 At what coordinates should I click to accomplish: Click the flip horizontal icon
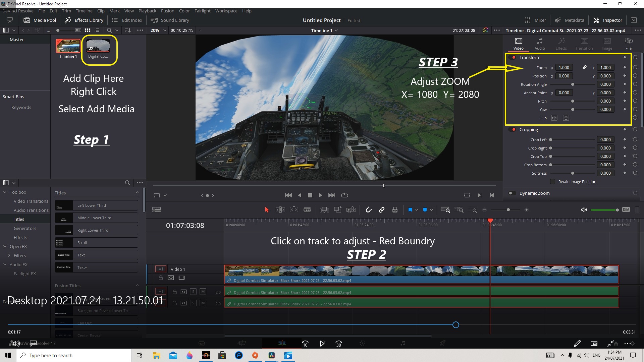(x=554, y=118)
